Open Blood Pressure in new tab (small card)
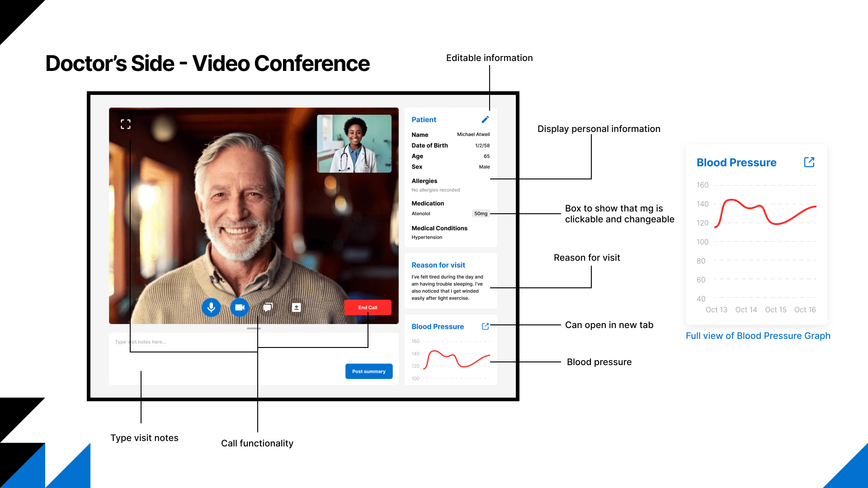Image resolution: width=868 pixels, height=488 pixels. (486, 326)
